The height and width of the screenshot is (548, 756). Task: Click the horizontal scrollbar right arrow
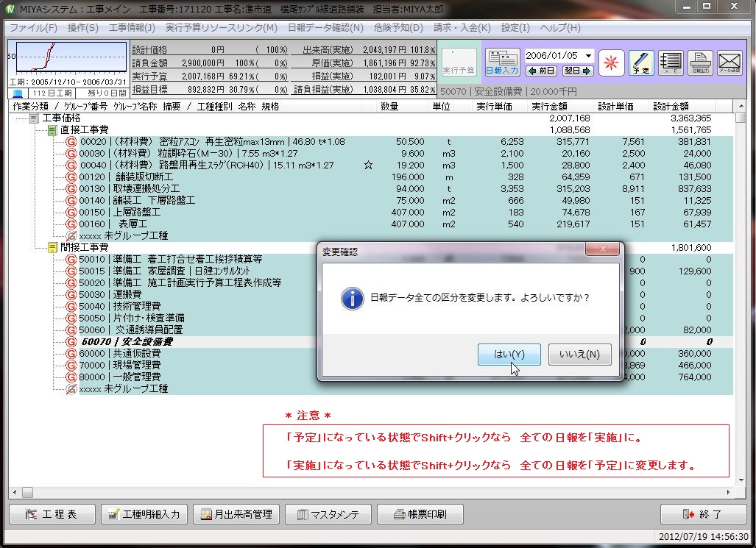click(728, 492)
